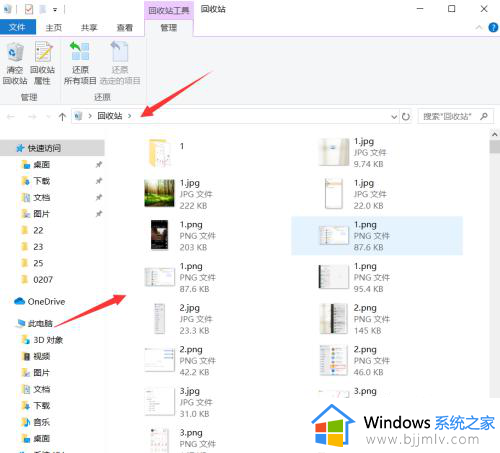Open Recycle Bin properties (回收站属性)
This screenshot has height=453, width=500.
(x=43, y=63)
